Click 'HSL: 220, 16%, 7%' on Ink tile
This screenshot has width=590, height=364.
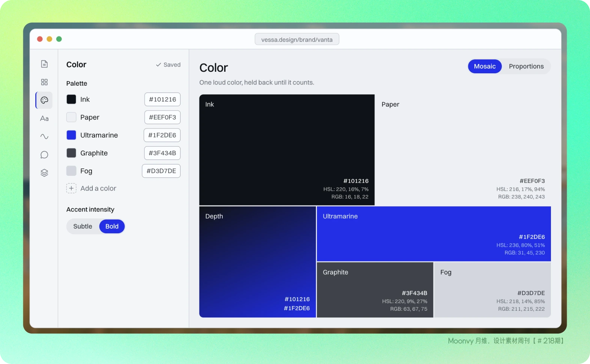click(346, 189)
